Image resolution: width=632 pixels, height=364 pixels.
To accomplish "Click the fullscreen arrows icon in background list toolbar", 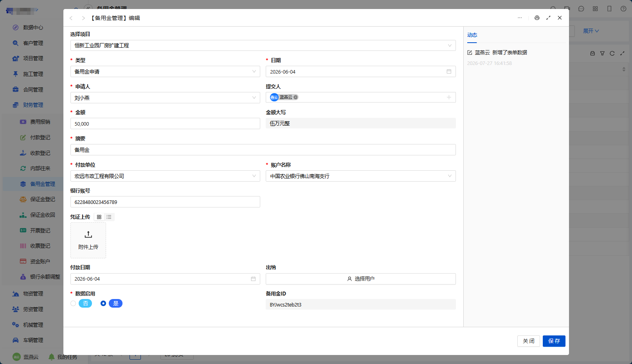I will coord(622,53).
